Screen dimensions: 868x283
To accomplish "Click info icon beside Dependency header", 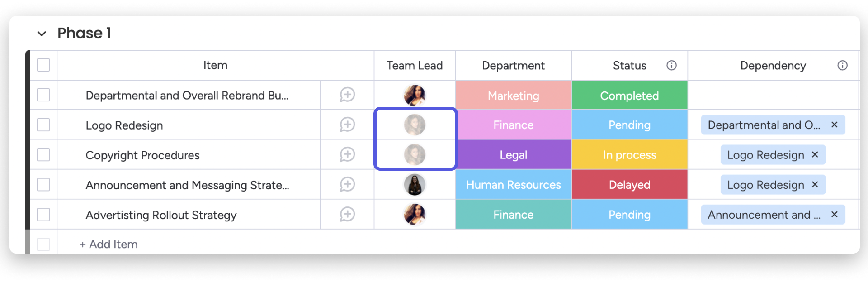I will click(x=842, y=65).
